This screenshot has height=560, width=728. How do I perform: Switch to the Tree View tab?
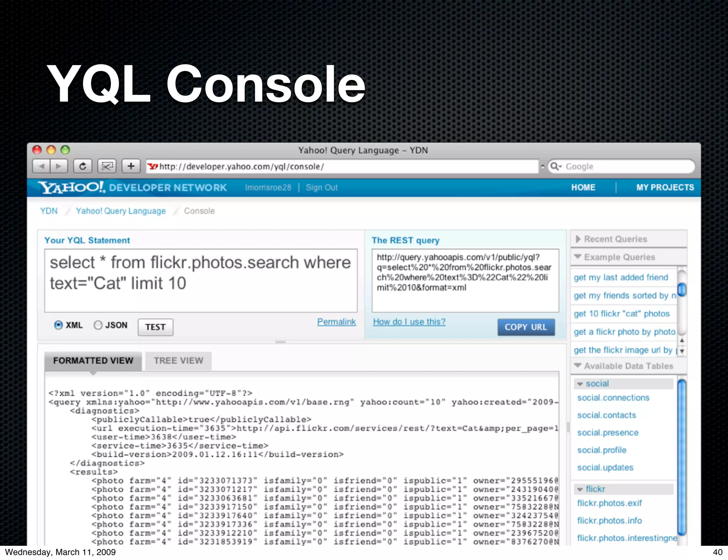(178, 361)
